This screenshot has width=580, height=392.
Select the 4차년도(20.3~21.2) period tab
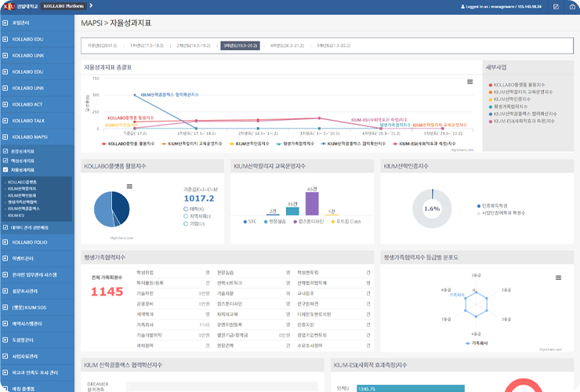pyautogui.click(x=287, y=45)
